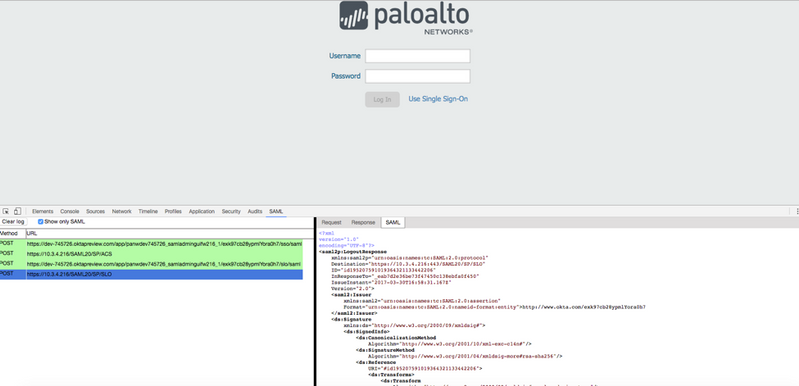Open the Profiles tab
This screenshot has width=799, height=386.
point(173,211)
